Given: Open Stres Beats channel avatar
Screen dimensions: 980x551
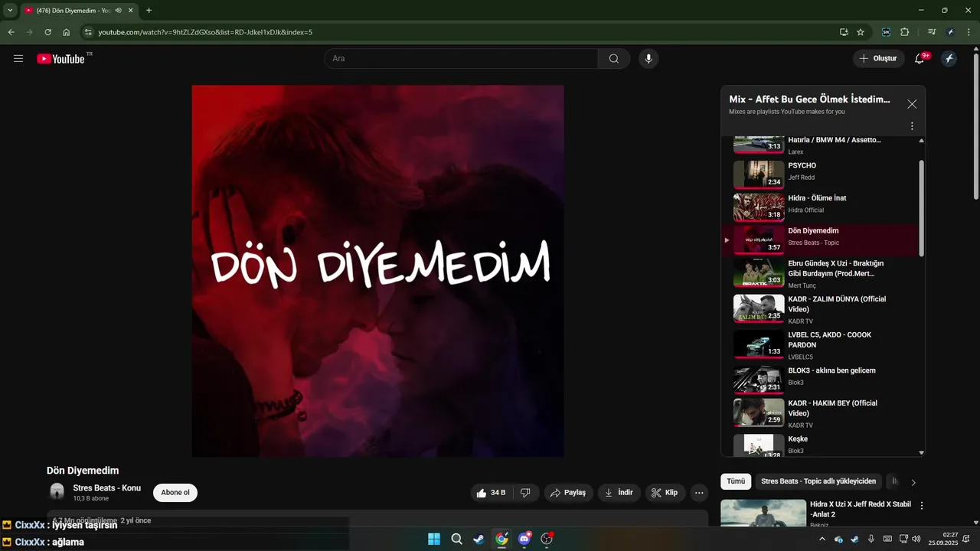Looking at the screenshot, I should [x=57, y=492].
